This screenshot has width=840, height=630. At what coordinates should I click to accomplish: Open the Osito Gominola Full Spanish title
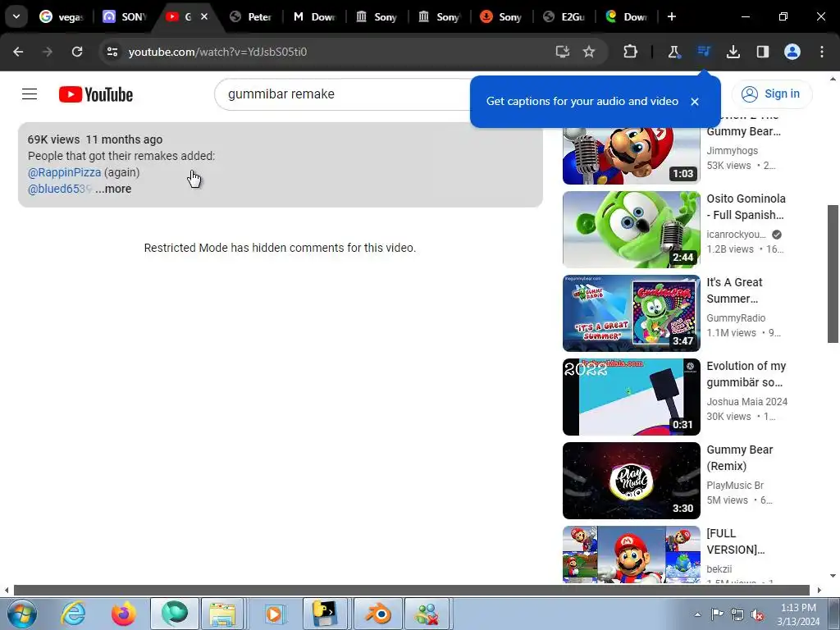(x=746, y=207)
